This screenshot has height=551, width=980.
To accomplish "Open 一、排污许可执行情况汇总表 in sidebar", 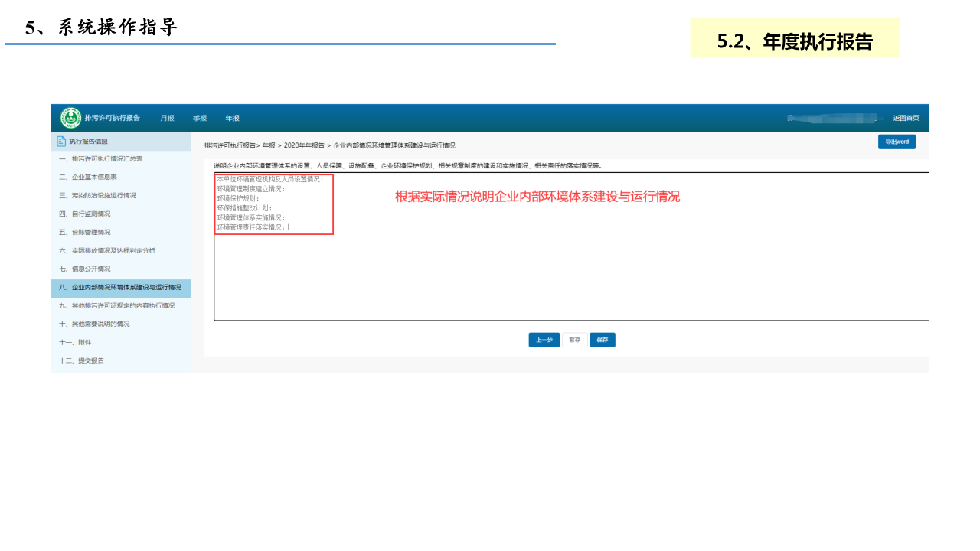I will coord(100,159).
